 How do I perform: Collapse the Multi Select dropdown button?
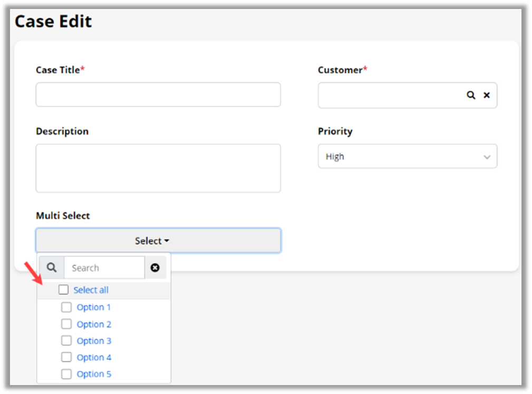pos(158,241)
